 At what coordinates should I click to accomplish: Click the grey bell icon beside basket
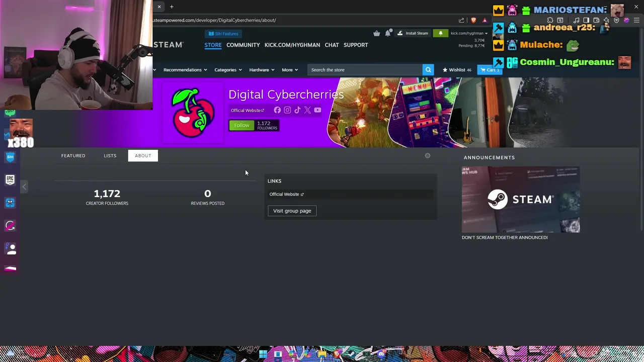pyautogui.click(x=388, y=33)
